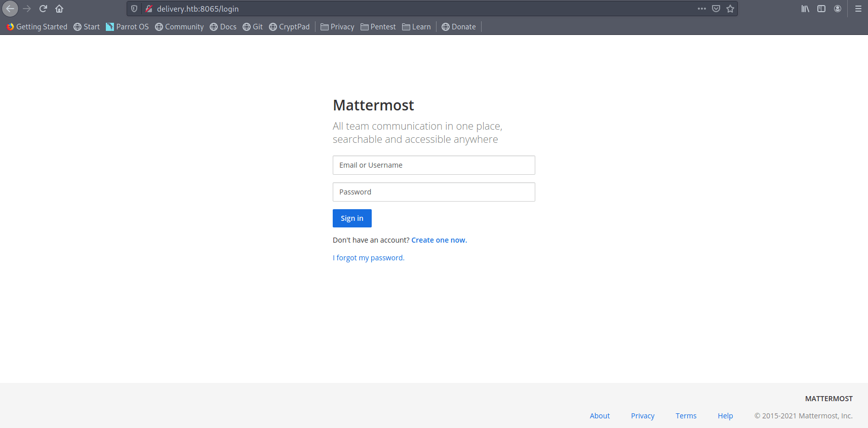Open the Help footer link
868x428 pixels.
click(x=725, y=416)
